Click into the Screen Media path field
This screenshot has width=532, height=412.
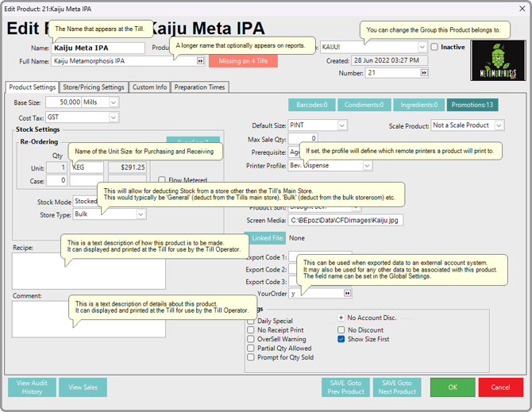(345, 220)
